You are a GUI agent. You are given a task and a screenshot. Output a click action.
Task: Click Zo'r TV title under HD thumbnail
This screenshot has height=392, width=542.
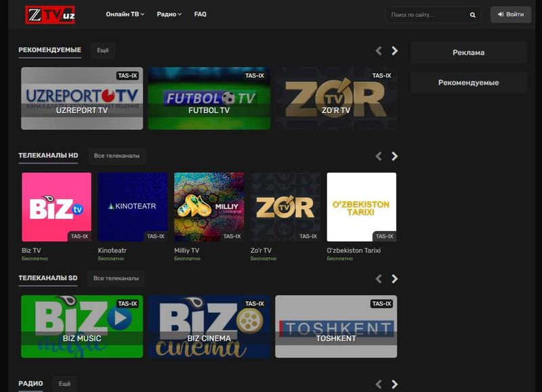pos(261,251)
